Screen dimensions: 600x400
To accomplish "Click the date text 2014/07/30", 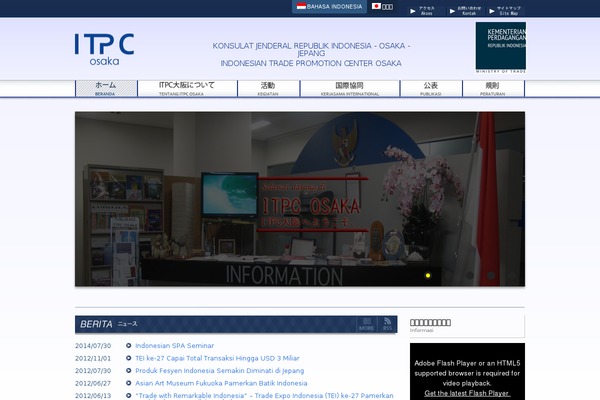I will (x=93, y=346).
